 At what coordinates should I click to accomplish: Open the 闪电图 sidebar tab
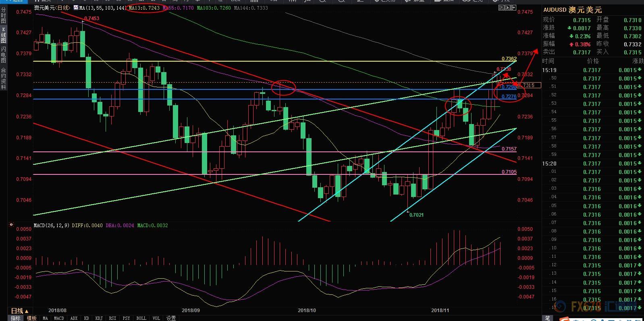[3, 55]
